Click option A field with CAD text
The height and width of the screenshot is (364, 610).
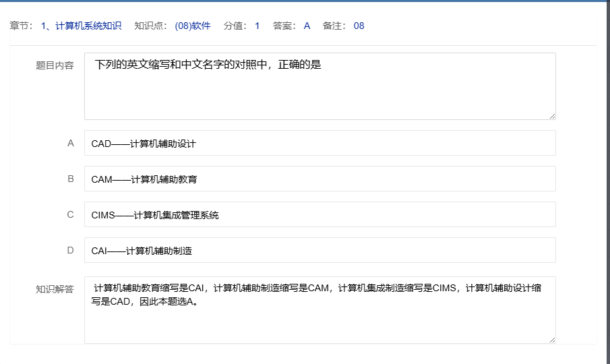[x=319, y=143]
